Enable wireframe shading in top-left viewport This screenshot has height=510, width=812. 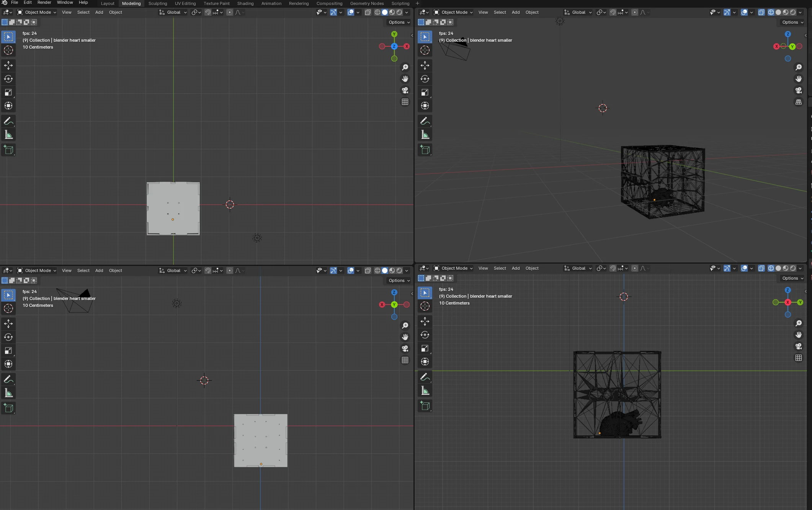click(x=377, y=12)
